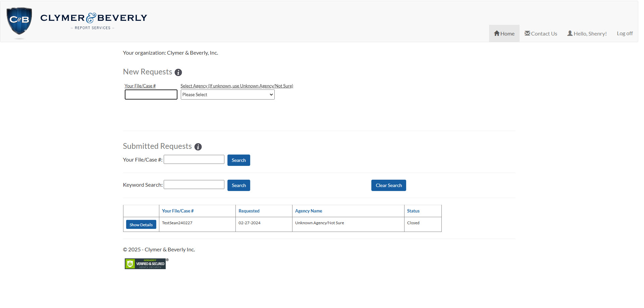Sort results by Agency Name column
The height and width of the screenshot is (308, 644).
308,211
